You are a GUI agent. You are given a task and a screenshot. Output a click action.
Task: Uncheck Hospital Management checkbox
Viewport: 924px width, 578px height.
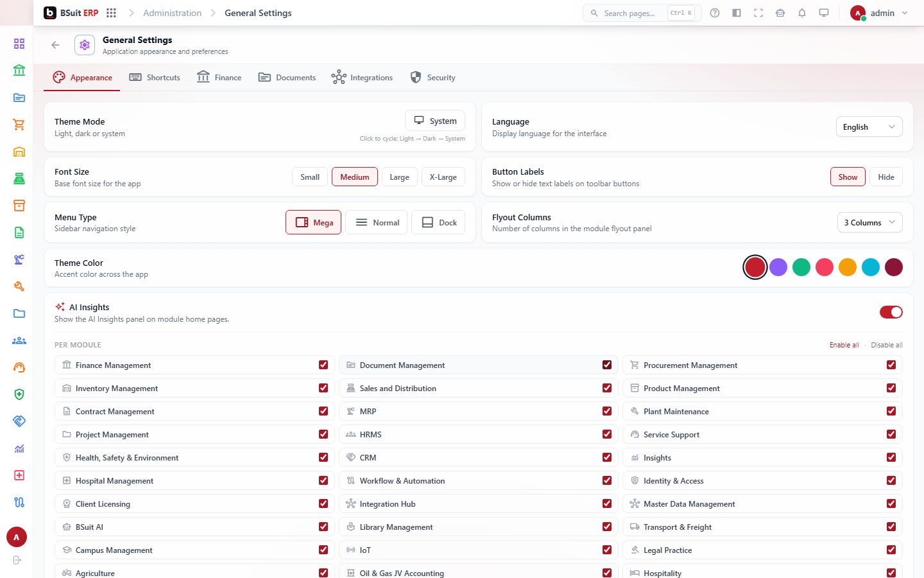tap(323, 480)
